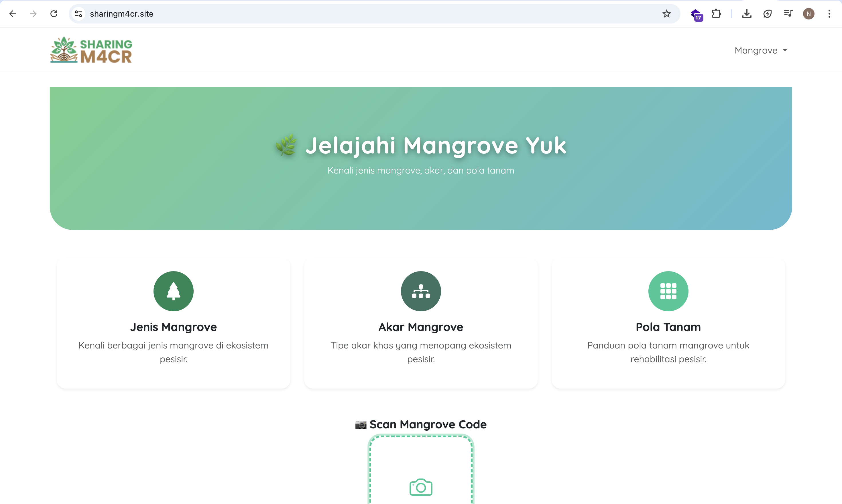Open the browser downloads icon
This screenshot has width=842, height=504.
point(747,13)
